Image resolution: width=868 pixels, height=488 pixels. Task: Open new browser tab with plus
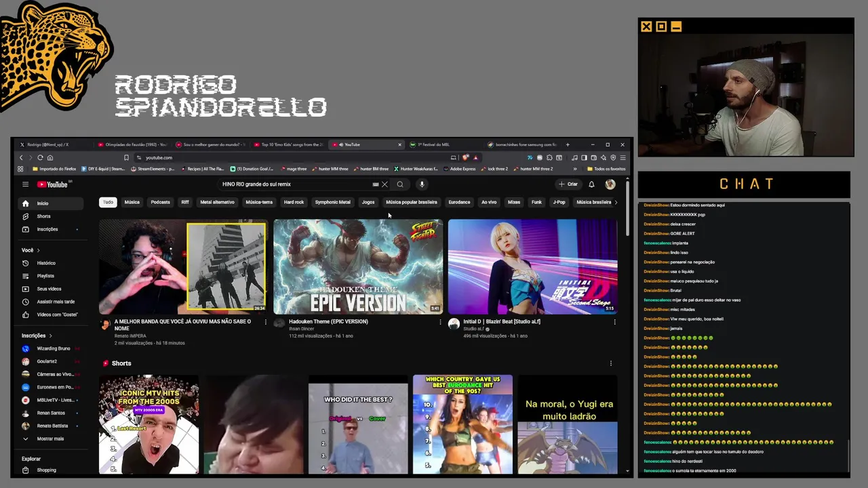coord(568,144)
